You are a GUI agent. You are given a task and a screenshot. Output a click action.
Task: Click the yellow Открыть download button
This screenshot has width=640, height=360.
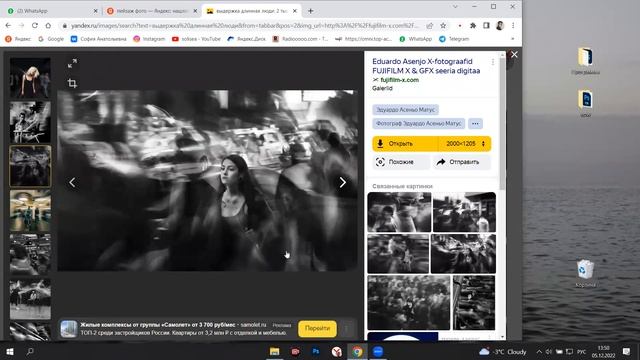(x=405, y=144)
